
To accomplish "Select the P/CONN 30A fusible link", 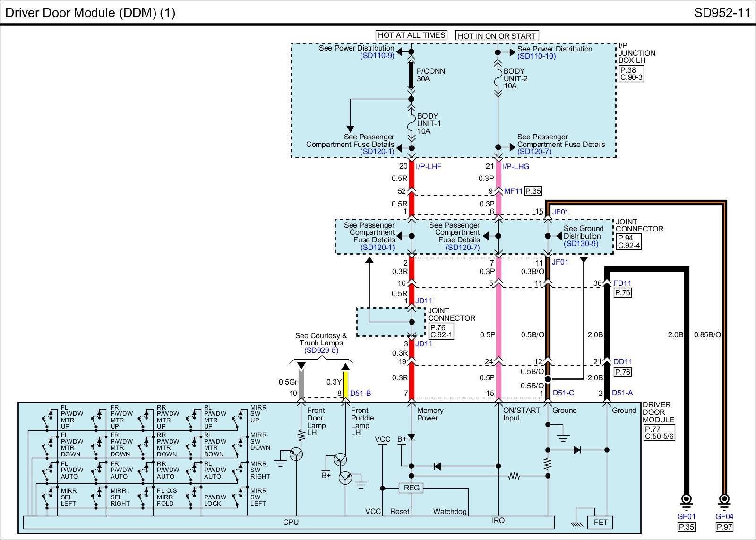I will [411, 75].
